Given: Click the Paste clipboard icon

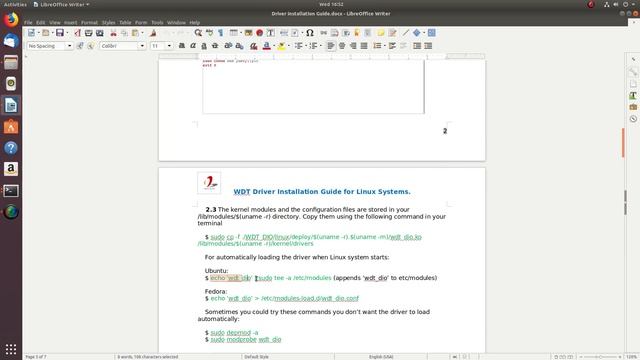Looking at the screenshot, I should coord(135,33).
